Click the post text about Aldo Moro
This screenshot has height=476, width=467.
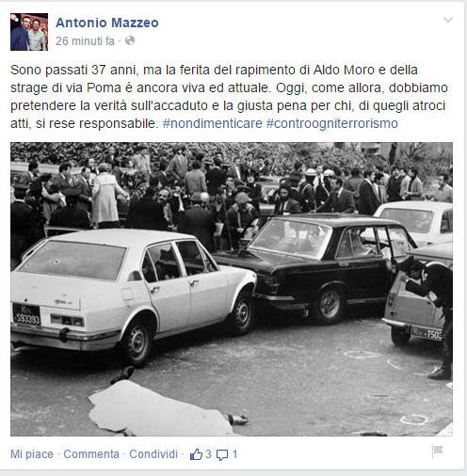[x=229, y=97]
